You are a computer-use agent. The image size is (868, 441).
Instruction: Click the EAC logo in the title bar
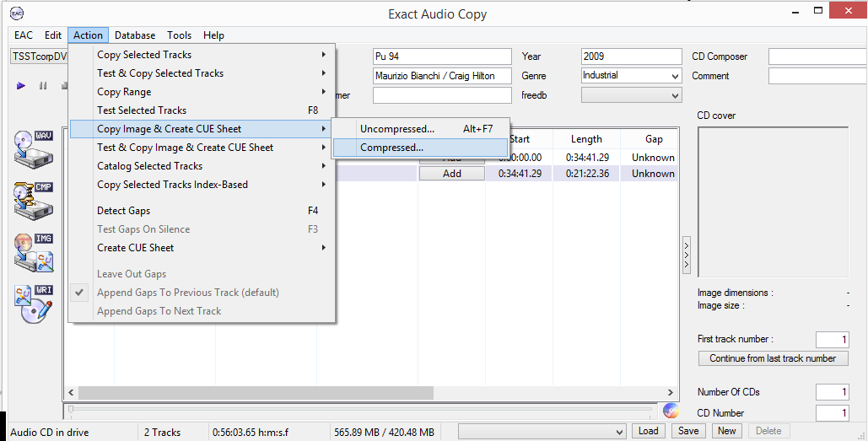click(x=17, y=13)
